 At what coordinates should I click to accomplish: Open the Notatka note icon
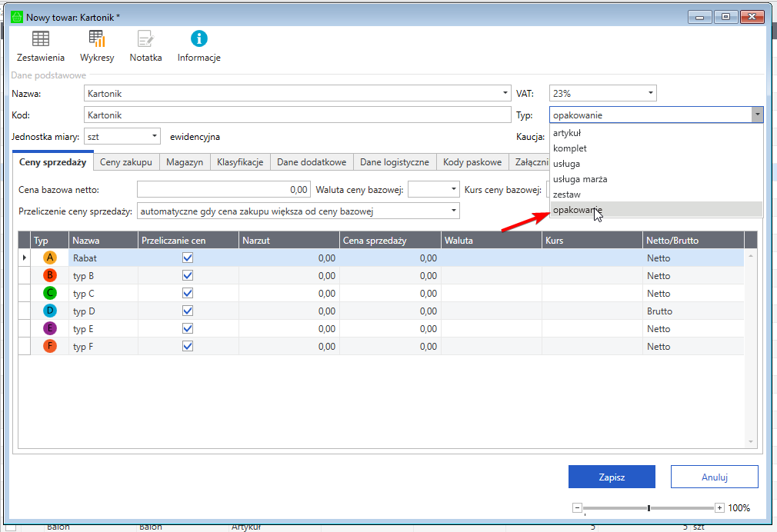[145, 39]
